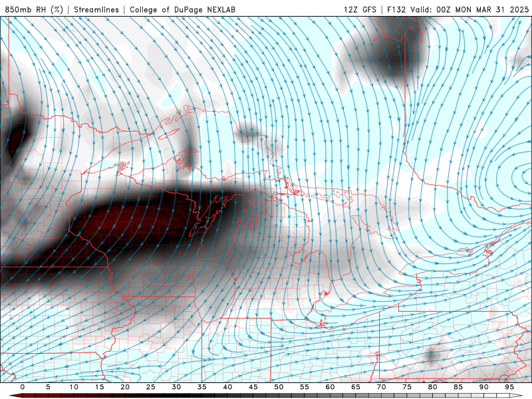Click the colorbar label '45'

tap(253, 387)
